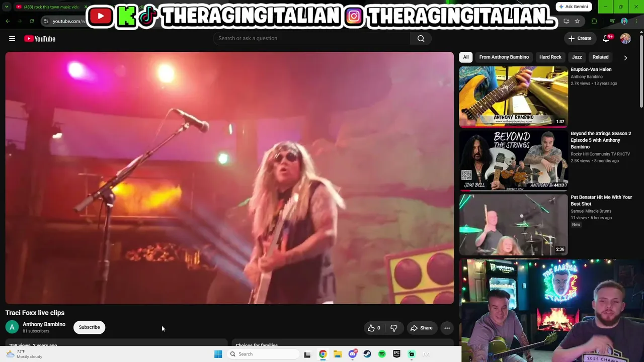Go back in browser history
The height and width of the screenshot is (362, 644).
coord(8,21)
